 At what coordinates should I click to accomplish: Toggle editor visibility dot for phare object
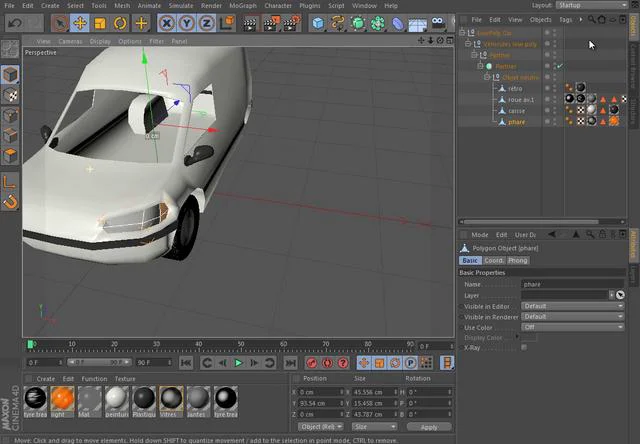547,120
